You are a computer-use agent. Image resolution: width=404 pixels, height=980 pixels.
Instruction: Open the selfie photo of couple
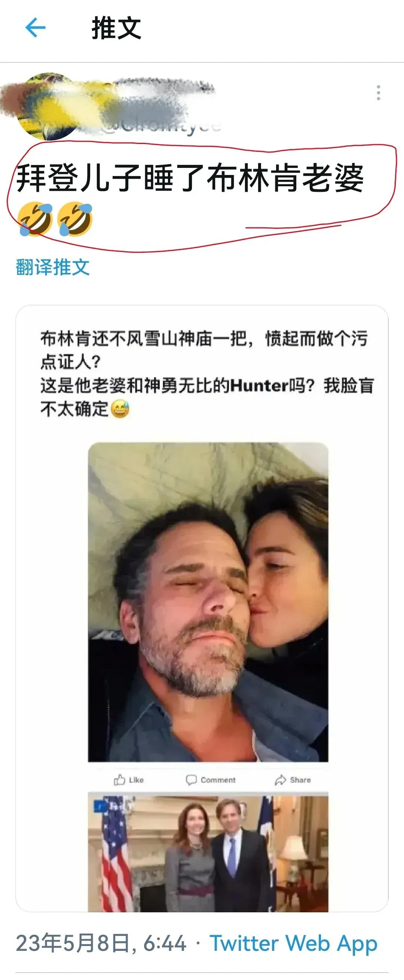coord(208,602)
